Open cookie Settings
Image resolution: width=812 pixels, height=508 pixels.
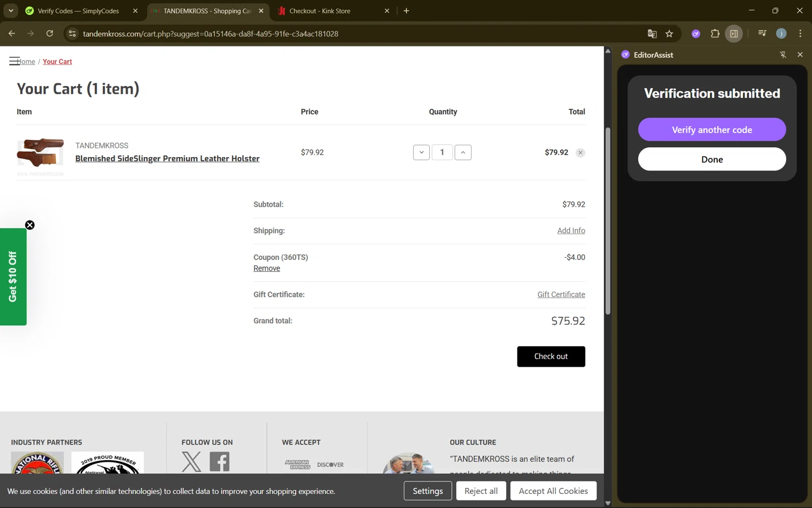pyautogui.click(x=428, y=491)
